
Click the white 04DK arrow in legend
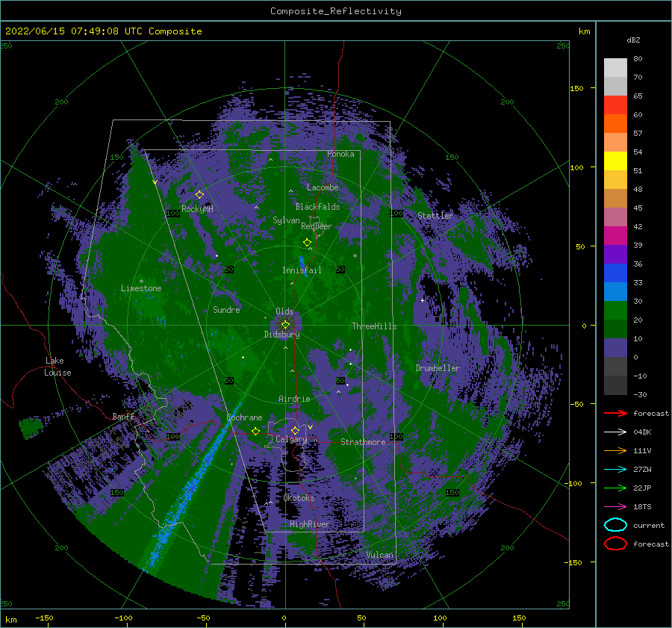[615, 432]
